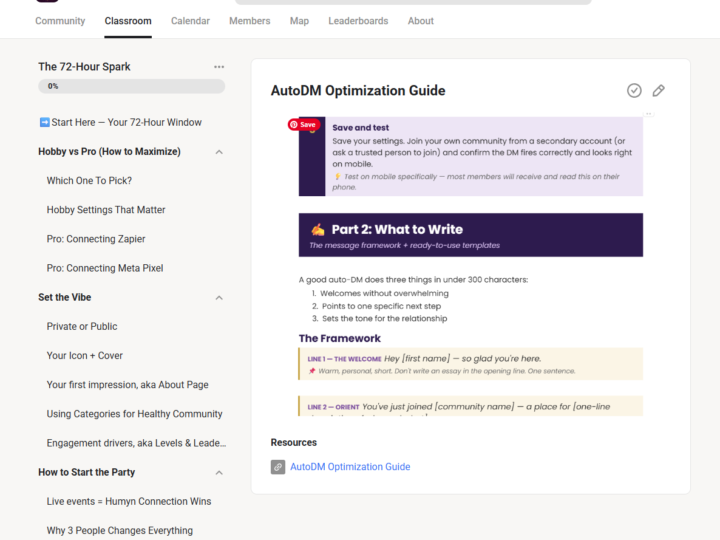Click The Framework heading
Viewport: 720px width, 540px height.
[339, 338]
